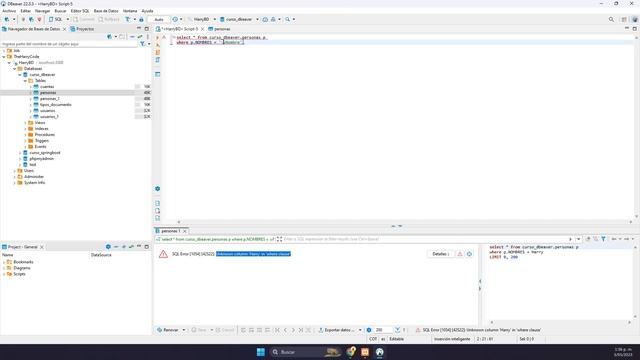Expand the Procedures folder node
The image size is (640, 360).
[25, 135]
